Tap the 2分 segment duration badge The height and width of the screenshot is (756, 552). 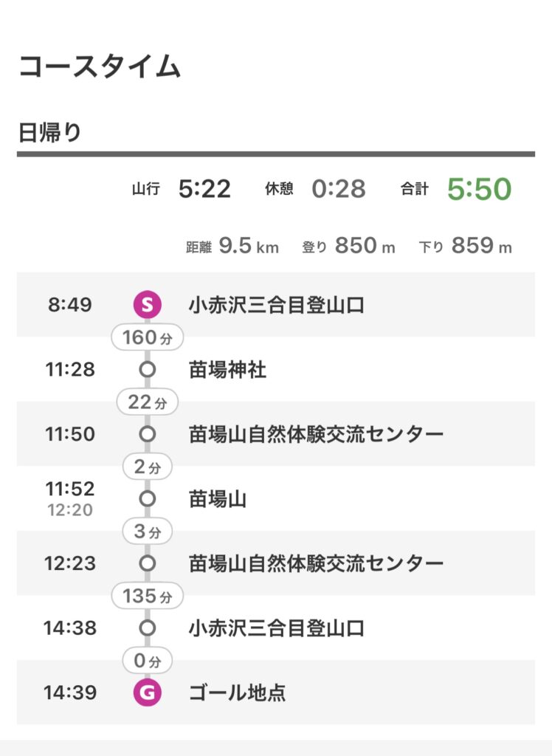pos(147,467)
